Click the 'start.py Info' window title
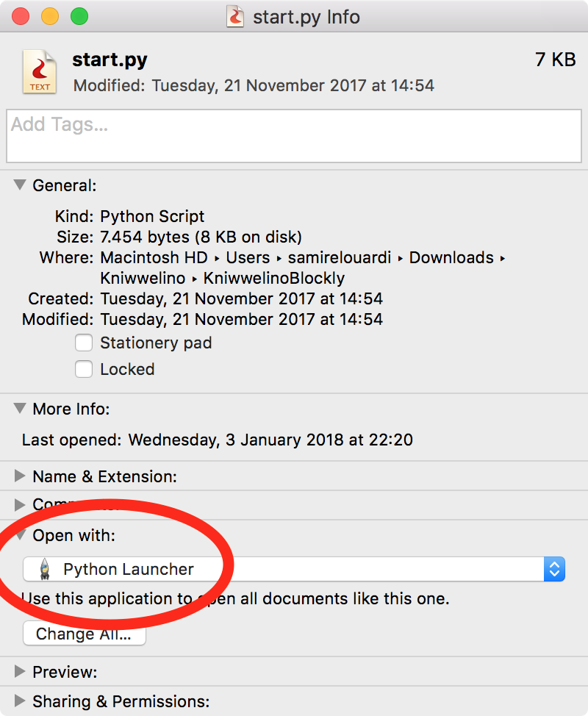The height and width of the screenshot is (716, 588). pyautogui.click(x=306, y=17)
